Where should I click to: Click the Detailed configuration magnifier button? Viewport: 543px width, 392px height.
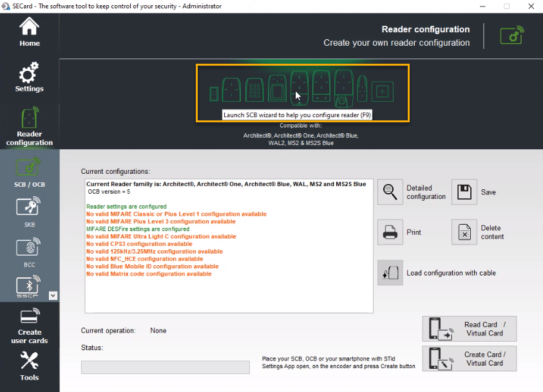390,192
